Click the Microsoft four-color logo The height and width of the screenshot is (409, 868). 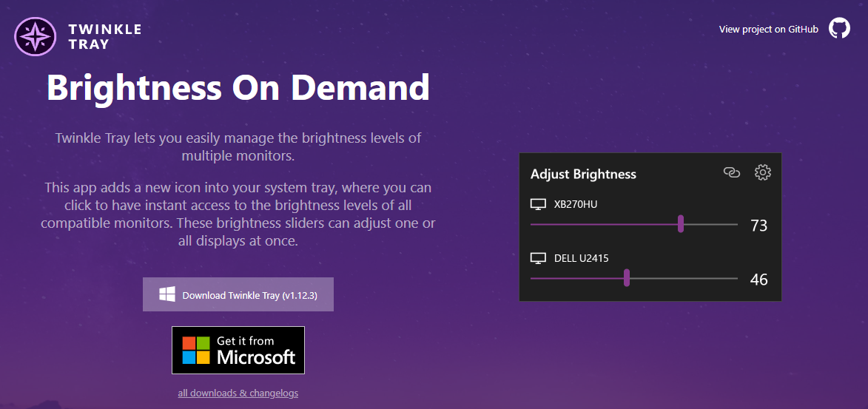197,350
